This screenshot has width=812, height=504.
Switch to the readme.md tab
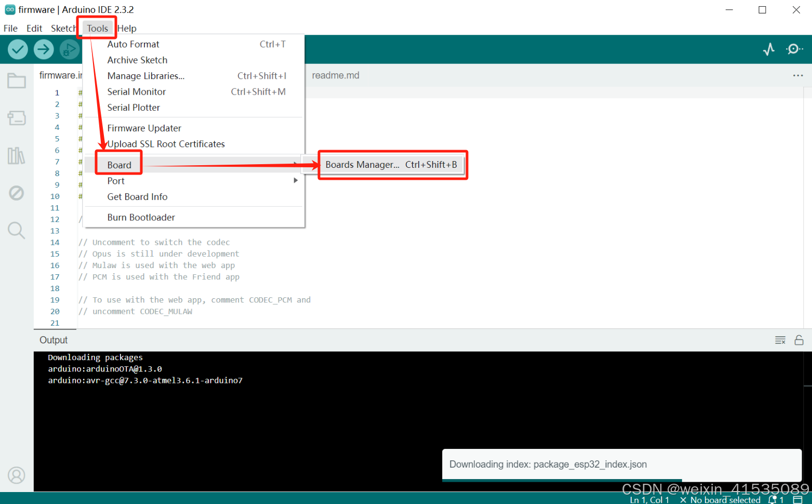[336, 75]
